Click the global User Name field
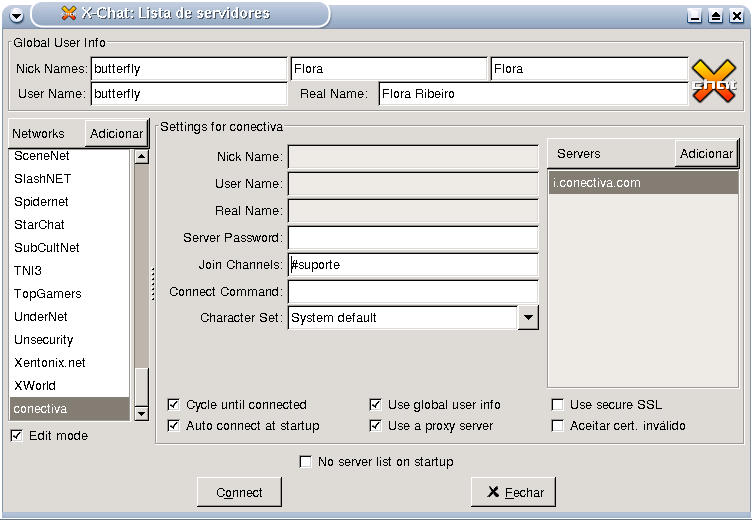 (x=188, y=93)
